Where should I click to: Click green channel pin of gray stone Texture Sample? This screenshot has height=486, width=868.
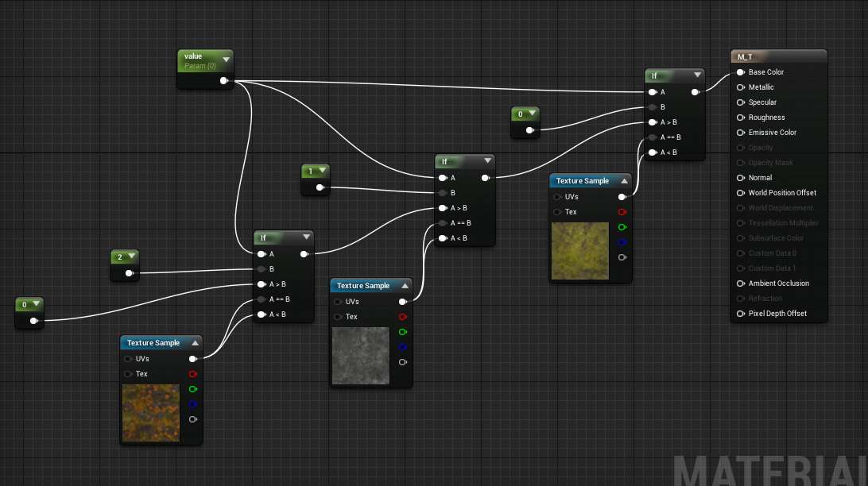pyautogui.click(x=403, y=332)
